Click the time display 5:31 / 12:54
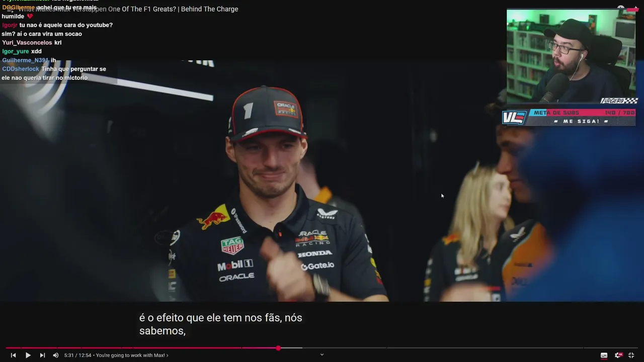 [78, 355]
